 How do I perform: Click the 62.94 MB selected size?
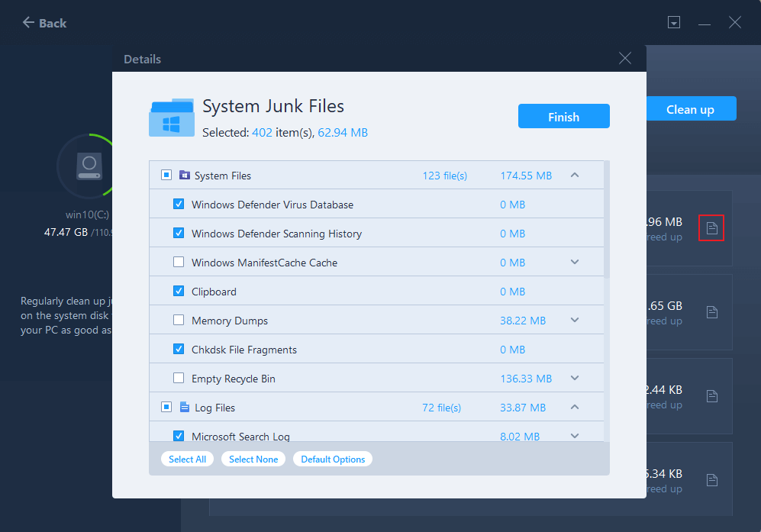tap(343, 133)
